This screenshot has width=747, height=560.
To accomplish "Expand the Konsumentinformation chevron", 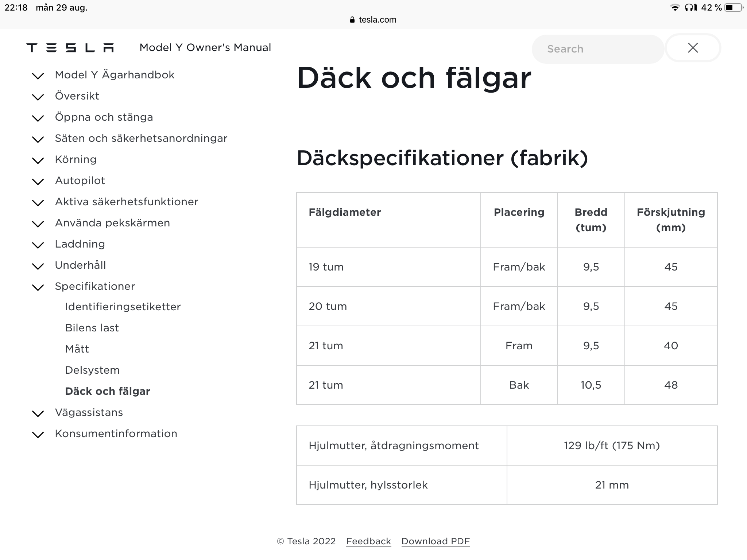I will pos(38,435).
